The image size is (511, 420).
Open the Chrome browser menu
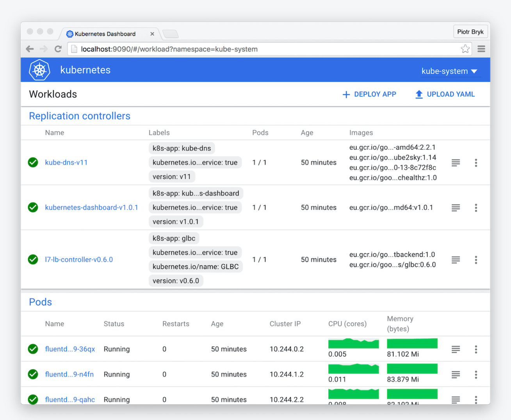(x=481, y=49)
